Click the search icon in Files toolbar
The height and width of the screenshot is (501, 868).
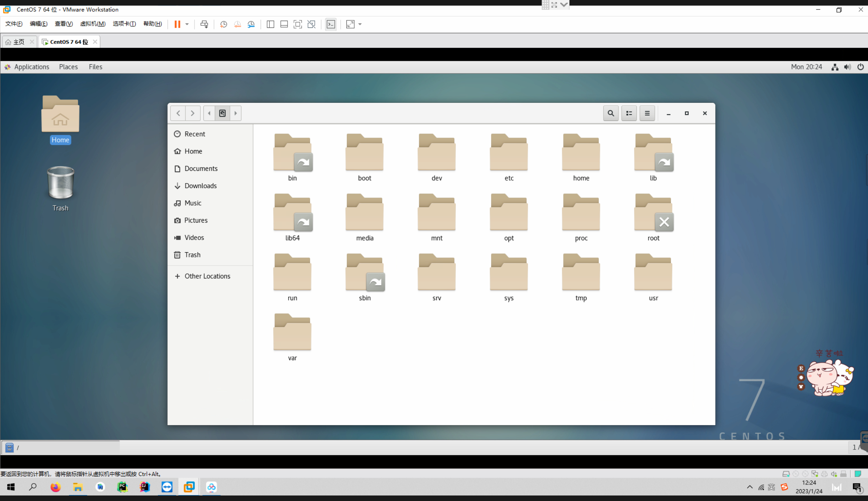pos(610,113)
